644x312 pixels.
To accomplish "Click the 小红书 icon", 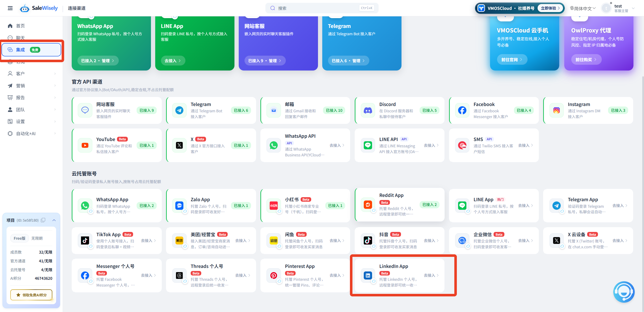I will [274, 205].
